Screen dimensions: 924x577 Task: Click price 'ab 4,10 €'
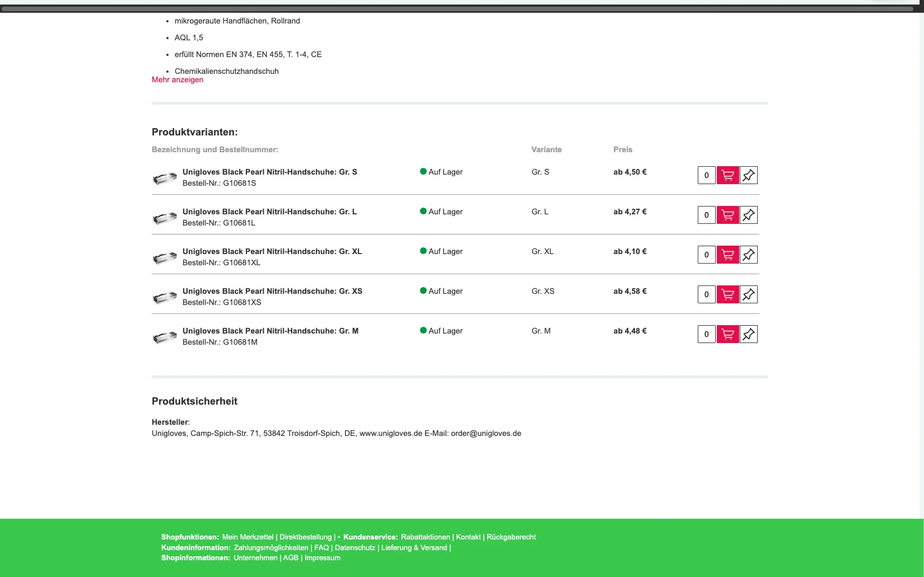coord(630,251)
